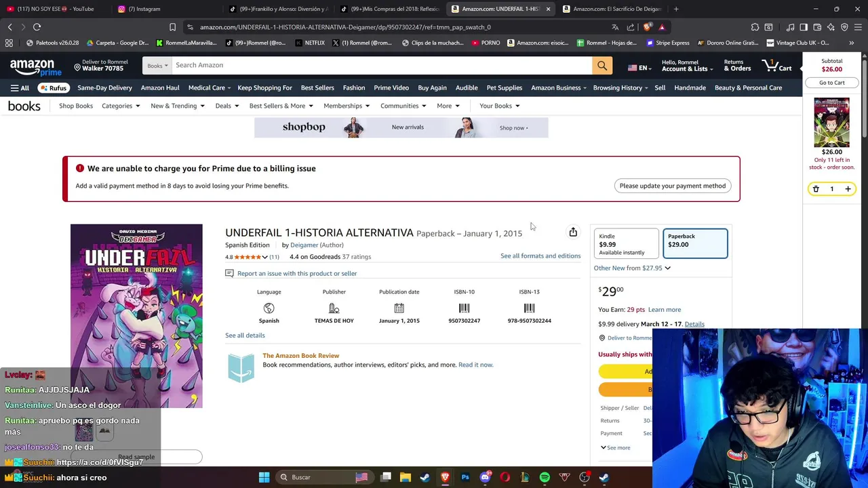
Task: Click See all details link
Action: 245,335
